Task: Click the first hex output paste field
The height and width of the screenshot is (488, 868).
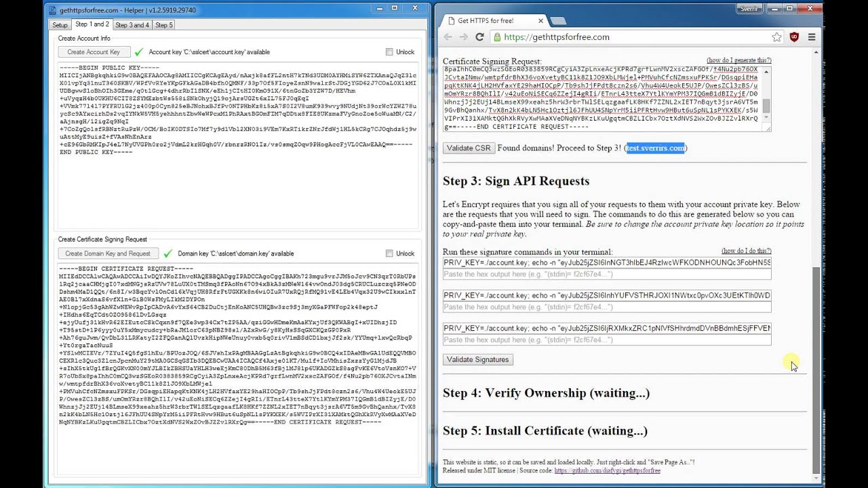Action: point(607,274)
